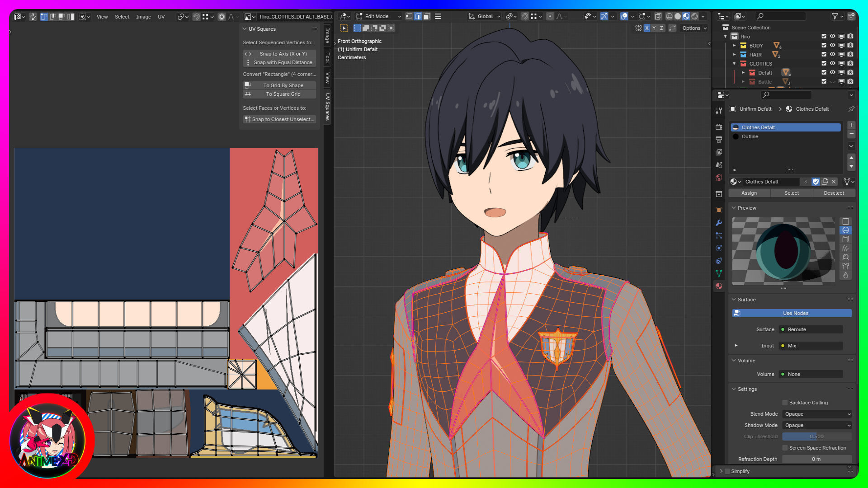Screen dimensions: 868x488
Task: Open the UV menu
Action: pyautogui.click(x=161, y=17)
